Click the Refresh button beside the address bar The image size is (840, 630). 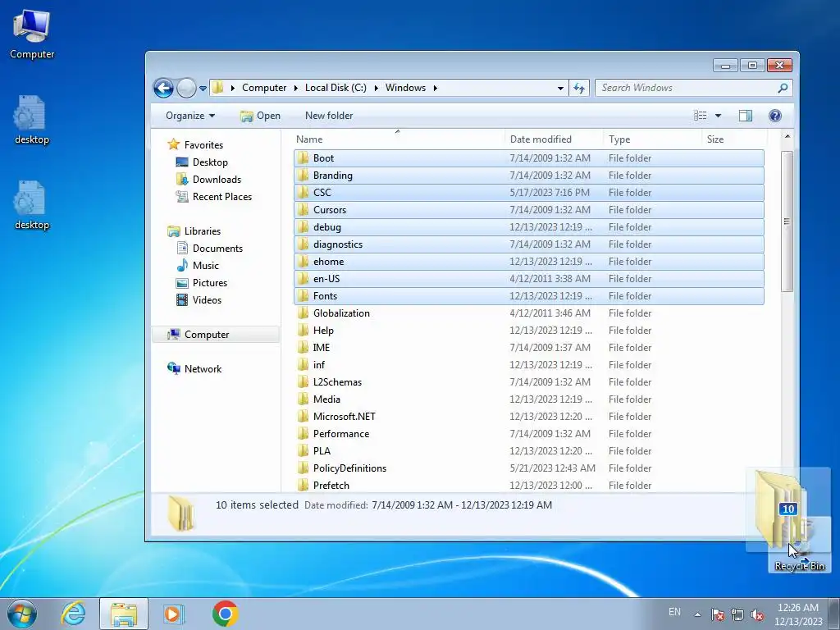pyautogui.click(x=579, y=88)
